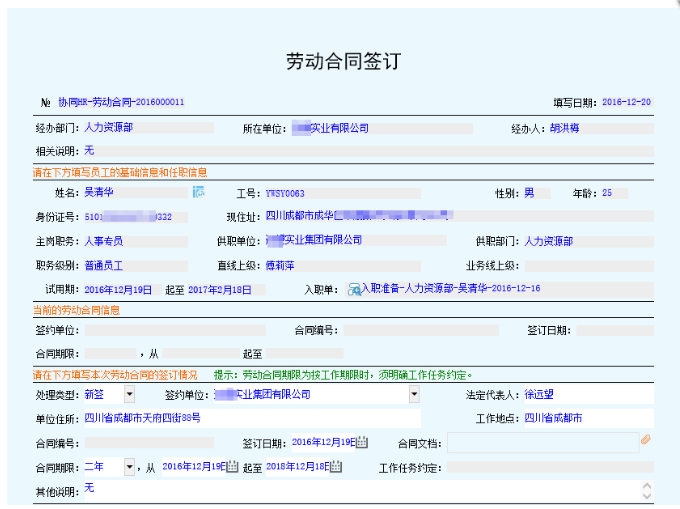Click the 法定代表人 field with 徐远望
Image resolution: width=680 pixels, height=509 pixels.
pyautogui.click(x=588, y=395)
